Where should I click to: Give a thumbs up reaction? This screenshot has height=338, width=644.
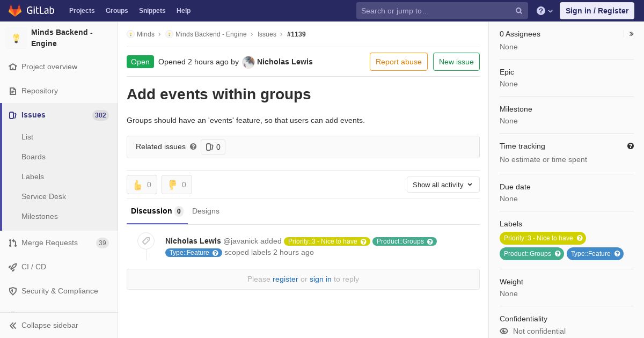click(x=142, y=185)
